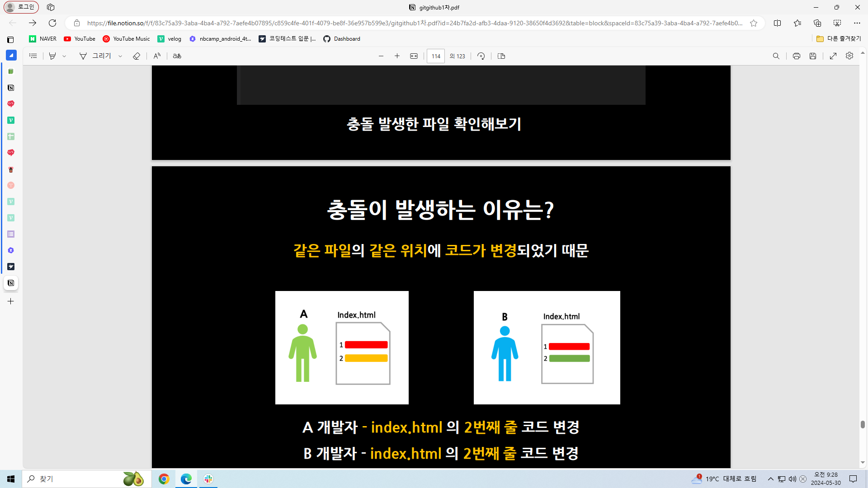868x488 pixels.
Task: Open Windows Start menu
Action: point(11,479)
